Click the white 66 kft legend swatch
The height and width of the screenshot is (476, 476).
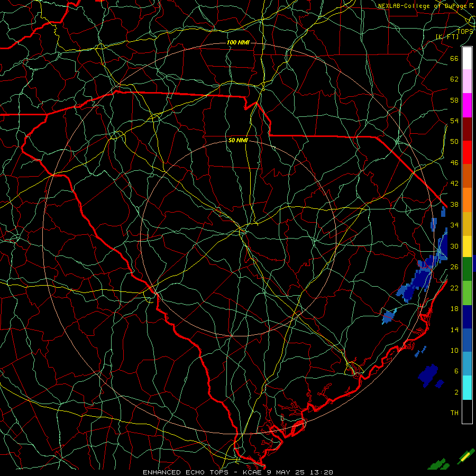click(467, 58)
